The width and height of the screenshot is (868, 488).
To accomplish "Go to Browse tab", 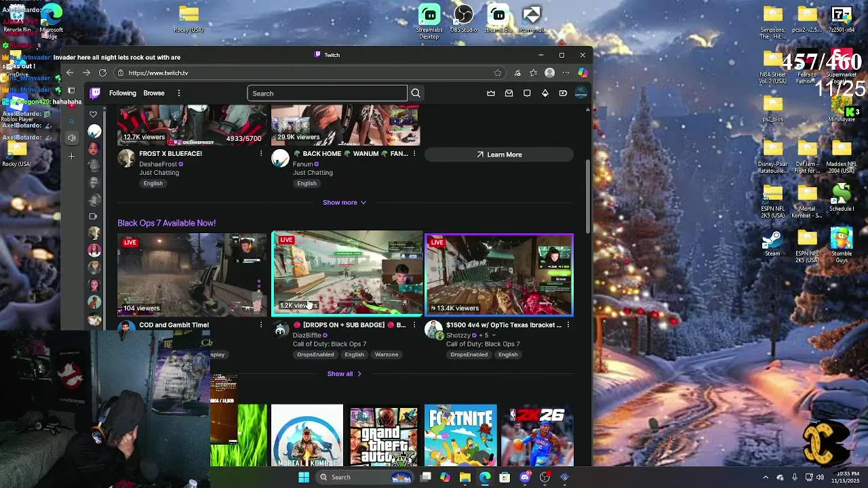I will (x=154, y=94).
